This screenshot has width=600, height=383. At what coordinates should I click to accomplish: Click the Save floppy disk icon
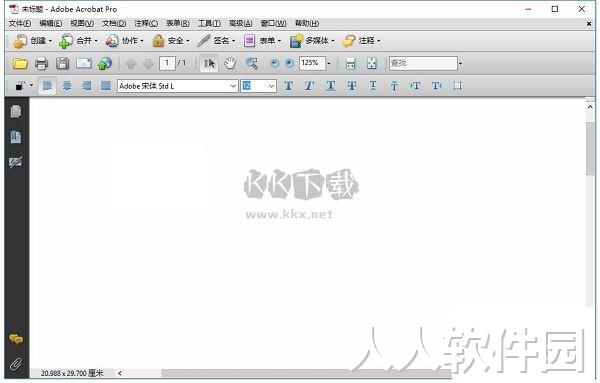[62, 64]
